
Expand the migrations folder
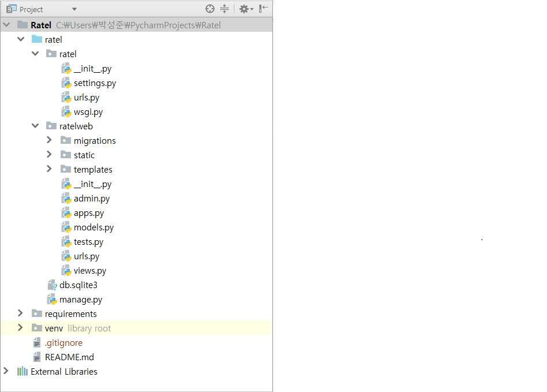pyautogui.click(x=50, y=140)
